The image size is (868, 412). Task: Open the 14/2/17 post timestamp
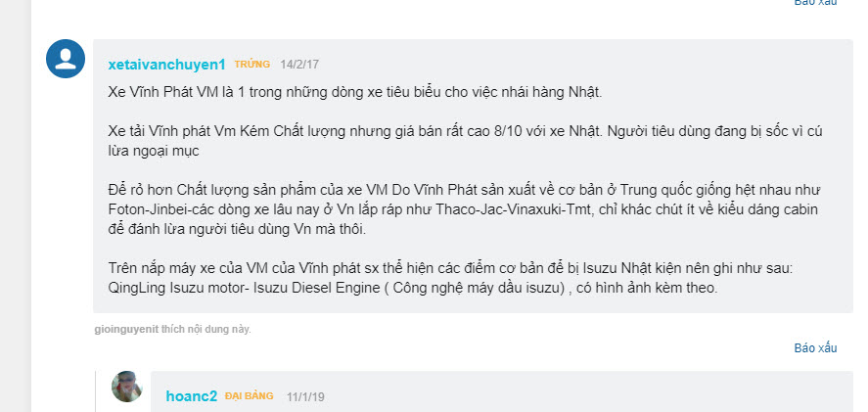(299, 65)
